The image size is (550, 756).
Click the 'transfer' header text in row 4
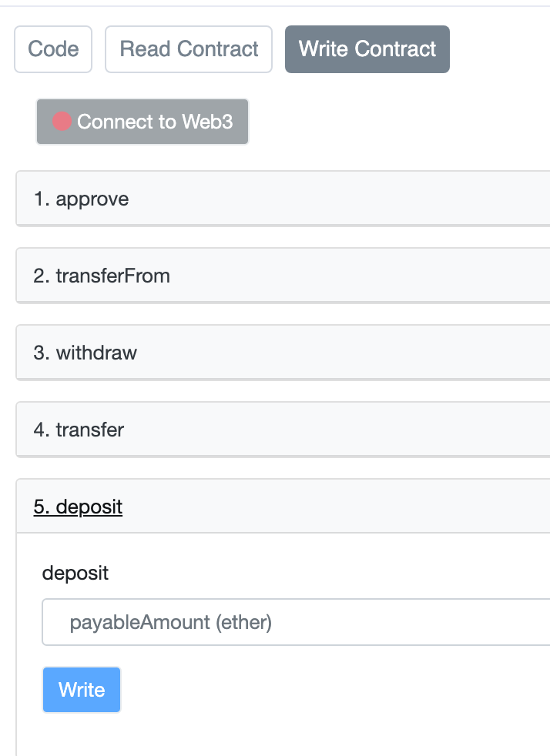coord(89,430)
